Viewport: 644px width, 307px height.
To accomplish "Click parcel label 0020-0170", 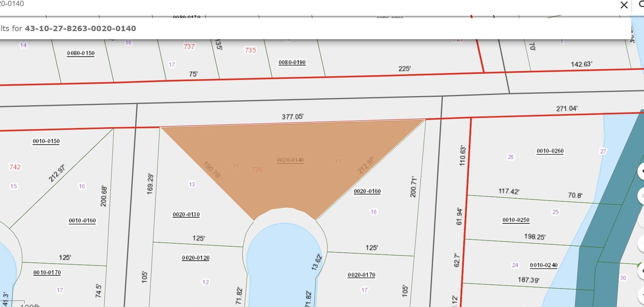I will pyautogui.click(x=362, y=275).
